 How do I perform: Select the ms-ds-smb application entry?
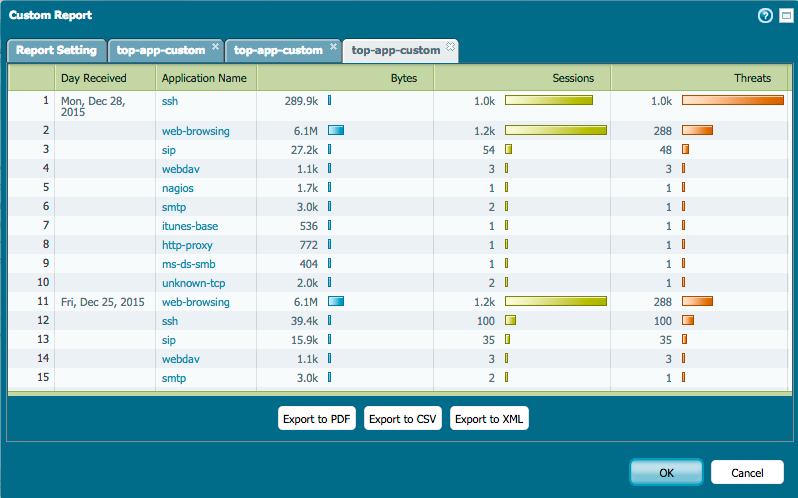188,264
